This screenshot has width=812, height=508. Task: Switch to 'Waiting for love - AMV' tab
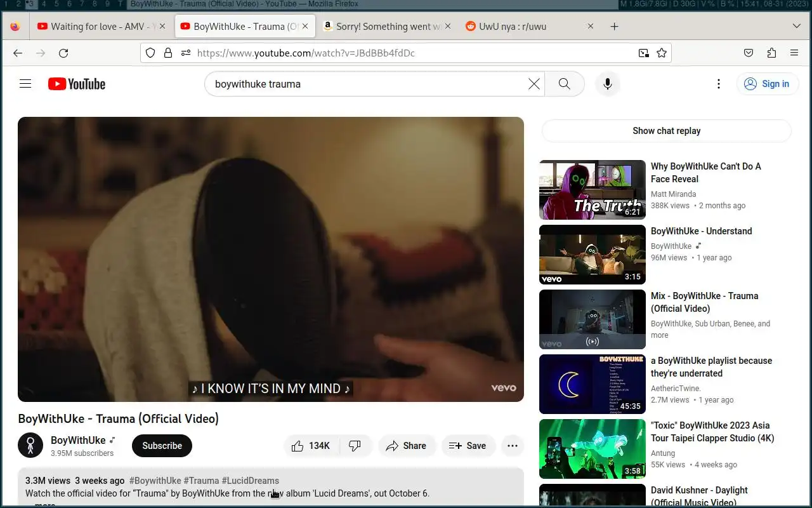(101, 27)
